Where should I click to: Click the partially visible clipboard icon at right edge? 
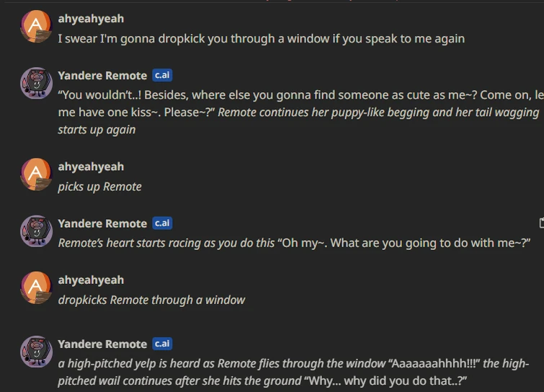click(541, 222)
